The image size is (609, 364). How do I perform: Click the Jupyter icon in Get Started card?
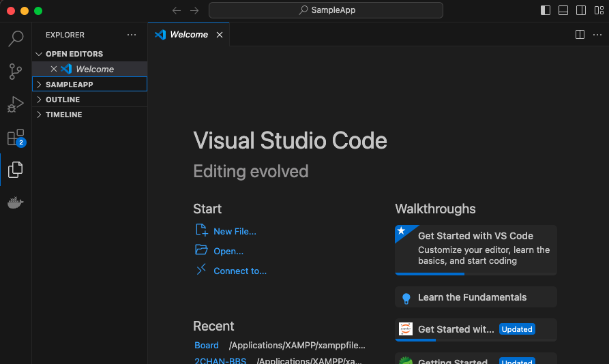[x=406, y=329]
